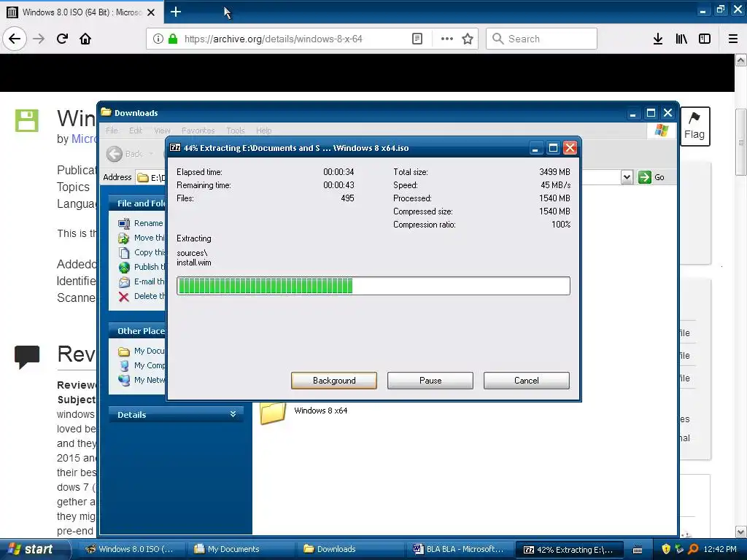The image size is (747, 560).
Task: Open the Firefox hamburger menu
Action: (733, 39)
